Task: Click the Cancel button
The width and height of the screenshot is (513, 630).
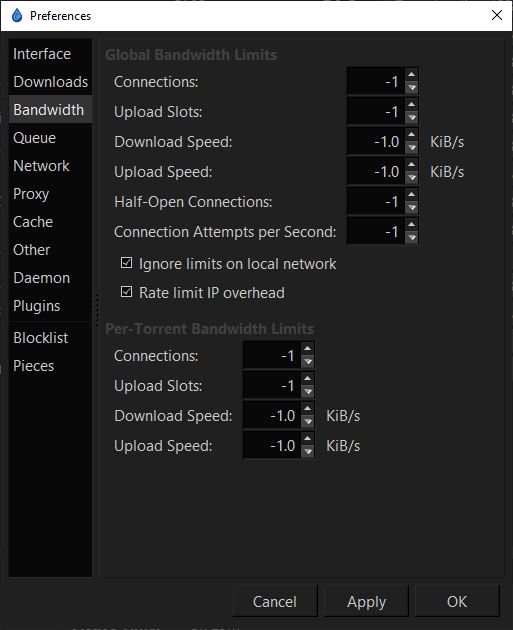Action: [x=275, y=601]
